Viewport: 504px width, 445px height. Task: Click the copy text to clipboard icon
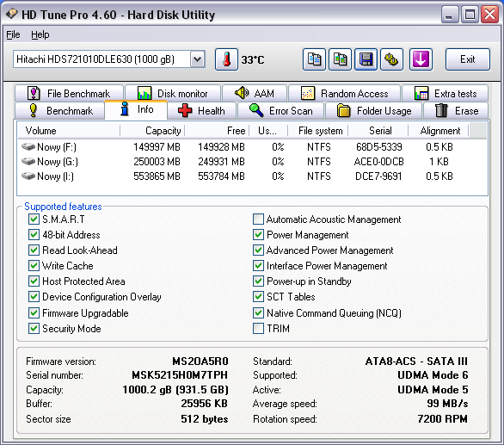[x=314, y=59]
